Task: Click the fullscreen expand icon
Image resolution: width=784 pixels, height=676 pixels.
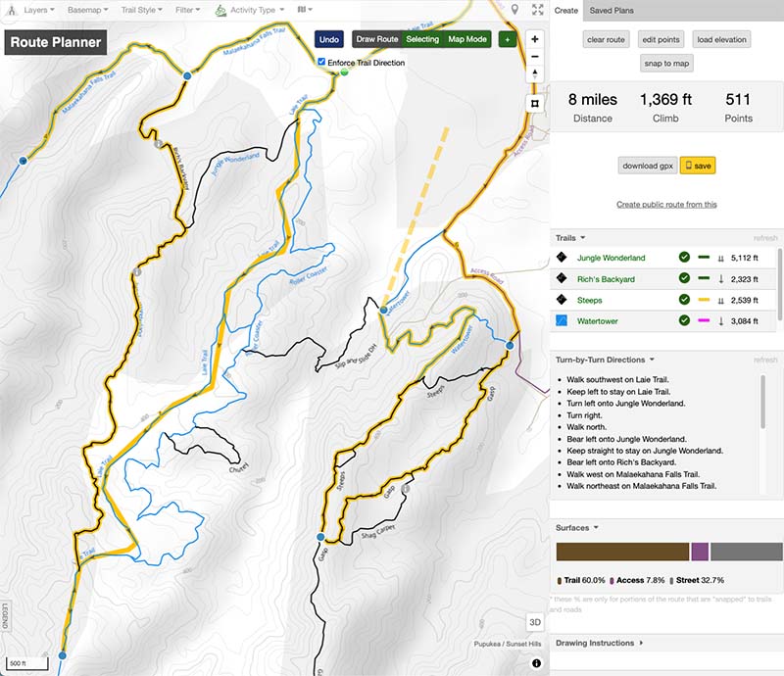Action: [x=537, y=9]
